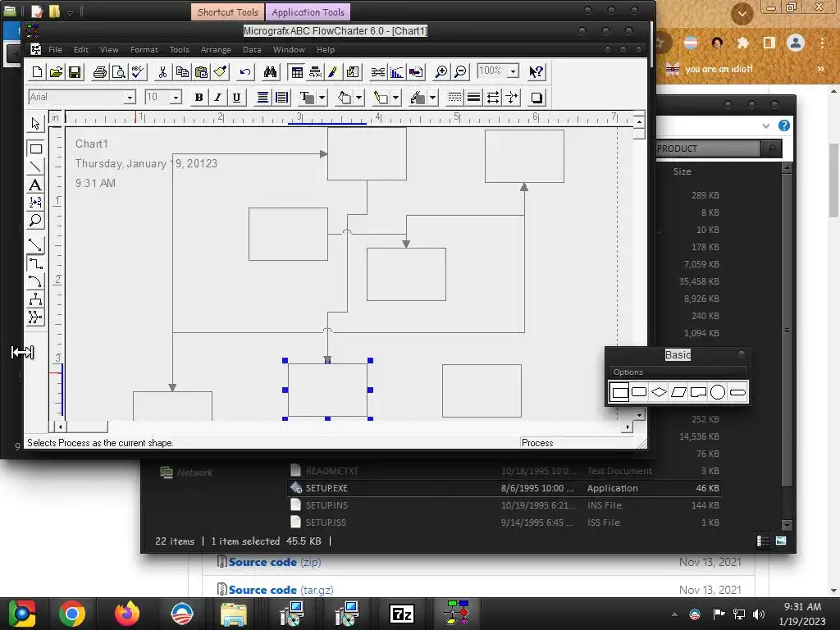The width and height of the screenshot is (840, 630).
Task: Open the shadow color dropdown arrow
Action: point(432,98)
